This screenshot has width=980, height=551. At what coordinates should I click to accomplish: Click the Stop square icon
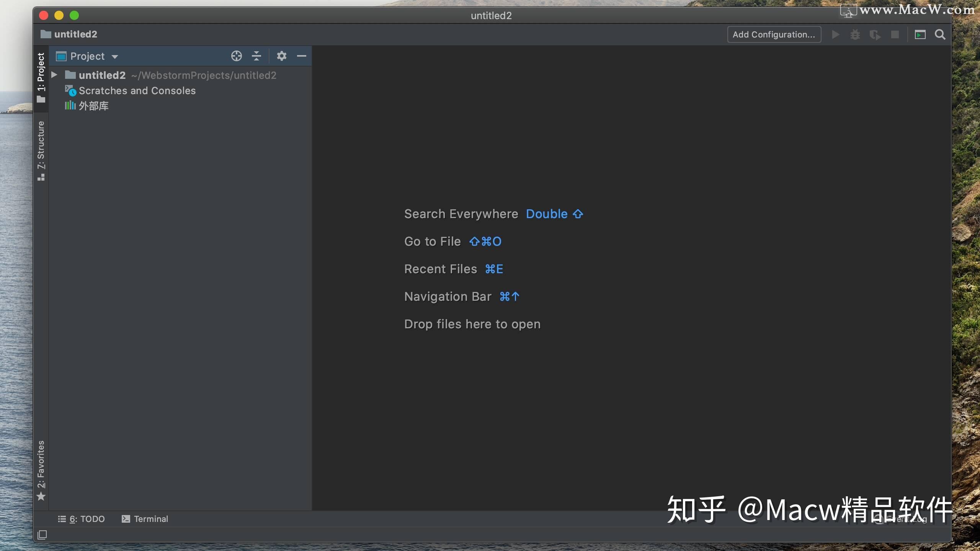pos(895,35)
